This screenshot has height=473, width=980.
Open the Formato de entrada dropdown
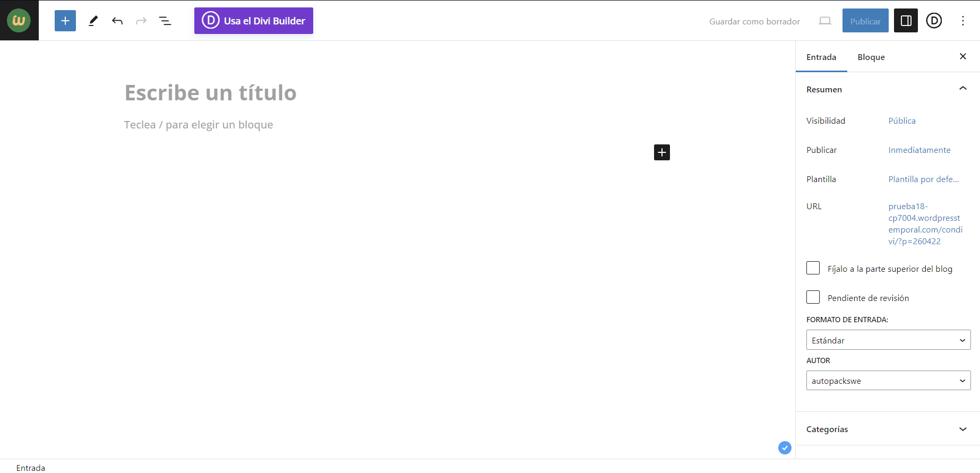point(888,340)
